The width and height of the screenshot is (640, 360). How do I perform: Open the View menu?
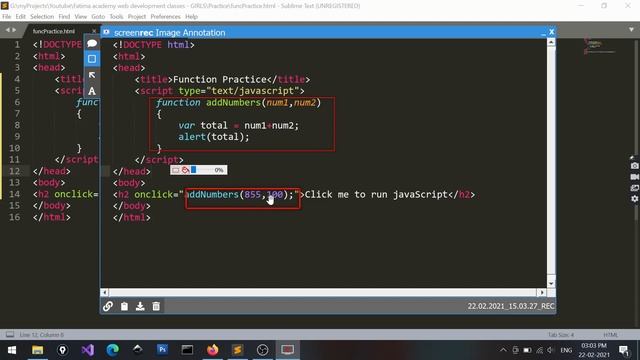tap(80, 17)
